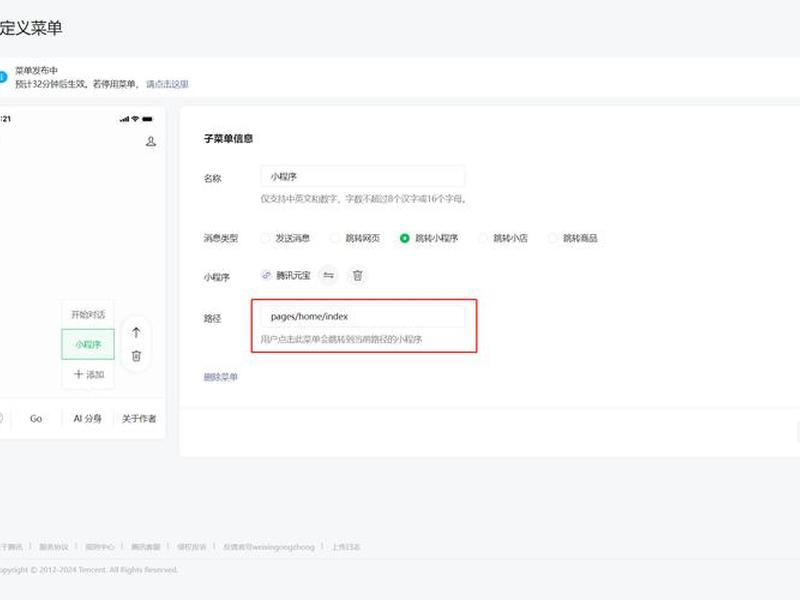Select the 小程序 submenu item in preview
The width and height of the screenshot is (800, 600).
coord(88,344)
